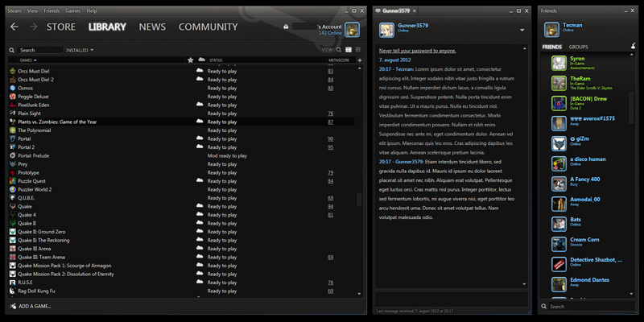
Task: Switch library to grid view
Action: (x=357, y=50)
